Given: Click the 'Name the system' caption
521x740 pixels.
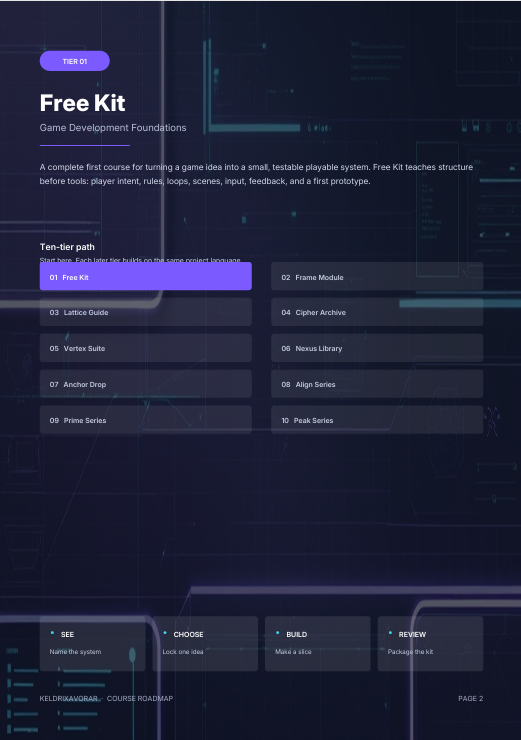Looking at the screenshot, I should (x=76, y=652).
